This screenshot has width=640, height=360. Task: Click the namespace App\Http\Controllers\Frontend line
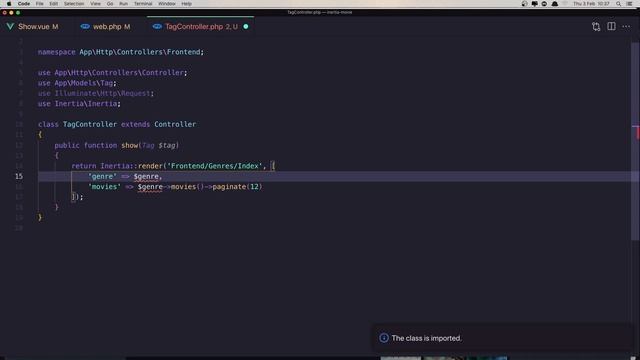pyautogui.click(x=121, y=52)
